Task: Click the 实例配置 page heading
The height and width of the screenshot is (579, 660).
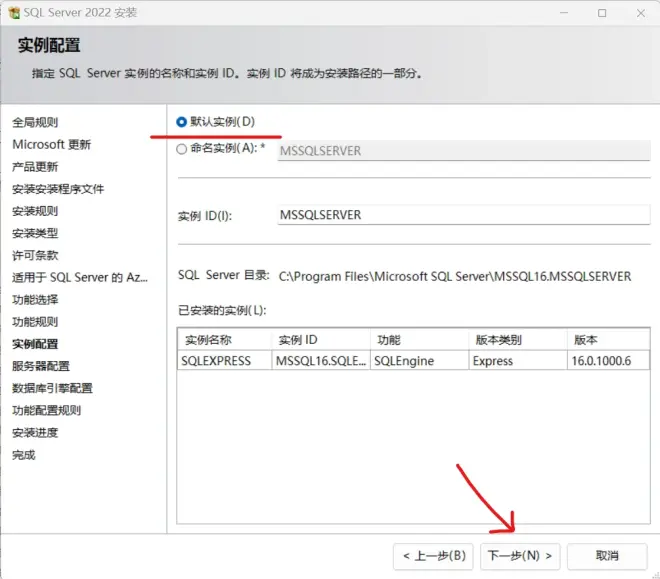Action: tap(49, 45)
